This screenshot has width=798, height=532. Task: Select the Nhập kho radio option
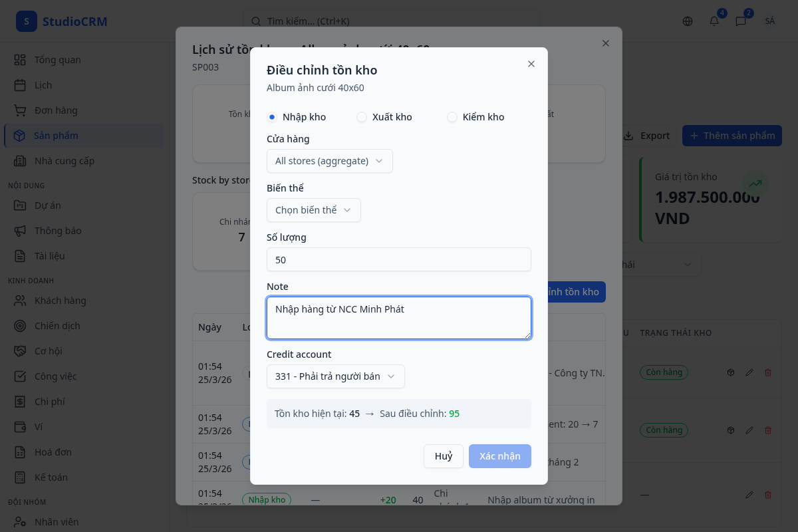tap(272, 117)
